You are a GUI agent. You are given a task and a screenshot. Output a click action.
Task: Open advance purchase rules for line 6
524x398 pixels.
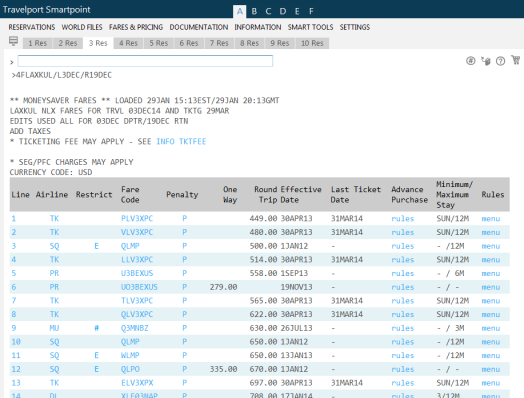point(403,287)
